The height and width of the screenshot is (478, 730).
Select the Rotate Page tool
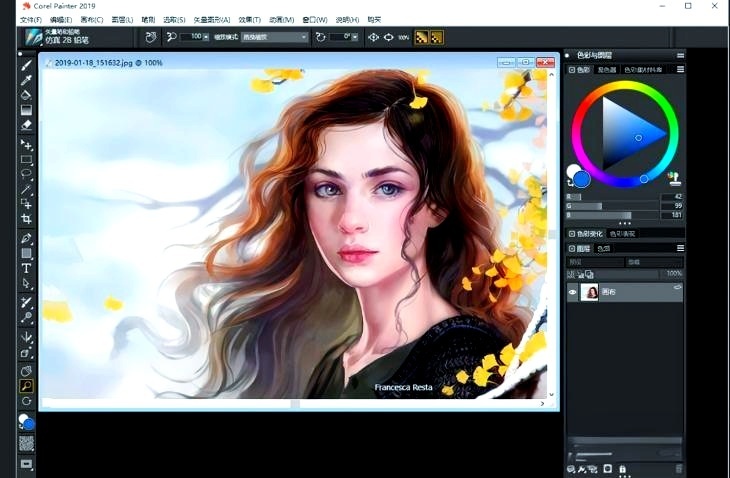coord(26,401)
